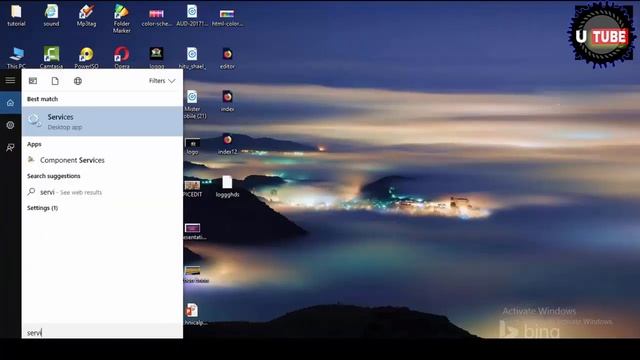
Task: Expand the Filters dropdown
Action: tap(162, 81)
